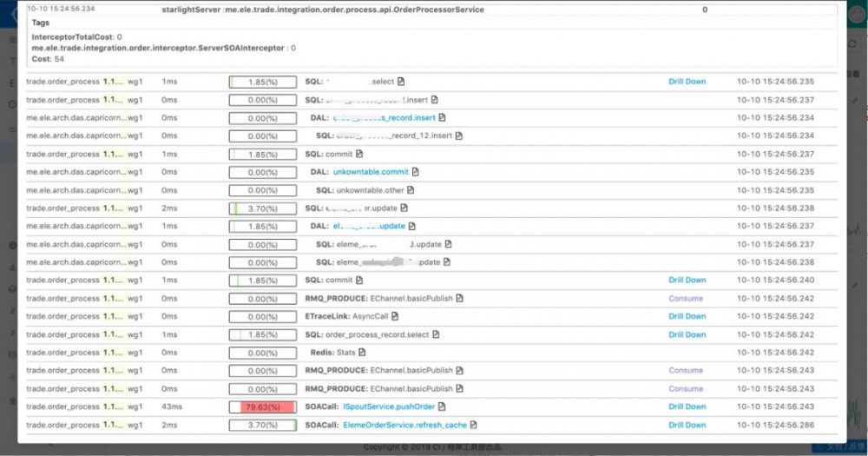Click the ServerSOAInterceptor : 0 tag

pos(164,48)
